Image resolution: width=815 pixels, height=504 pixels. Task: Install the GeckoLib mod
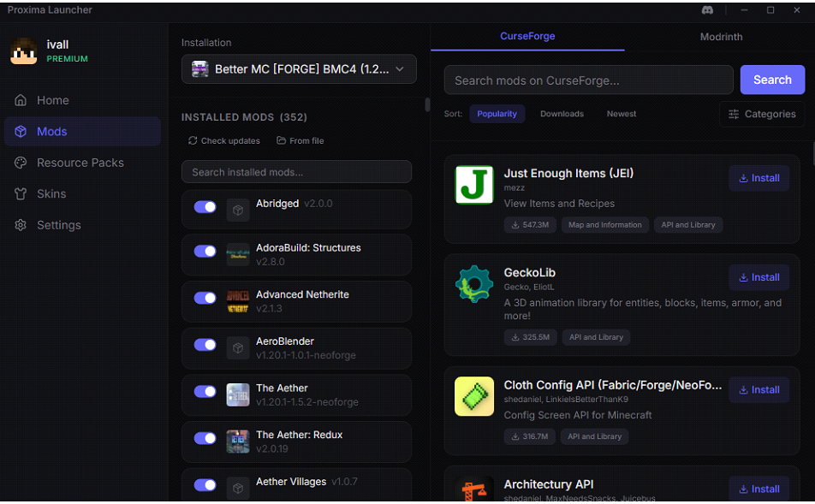758,277
